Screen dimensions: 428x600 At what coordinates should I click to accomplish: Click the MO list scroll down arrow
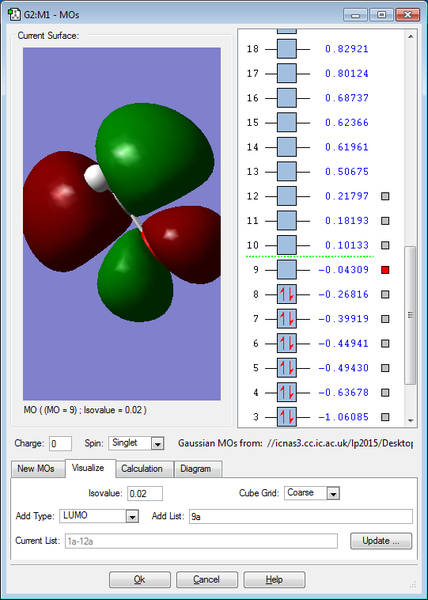point(410,421)
